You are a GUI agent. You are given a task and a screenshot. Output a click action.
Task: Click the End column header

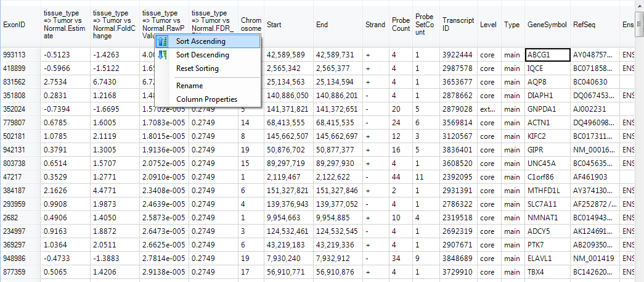pyautogui.click(x=338, y=25)
